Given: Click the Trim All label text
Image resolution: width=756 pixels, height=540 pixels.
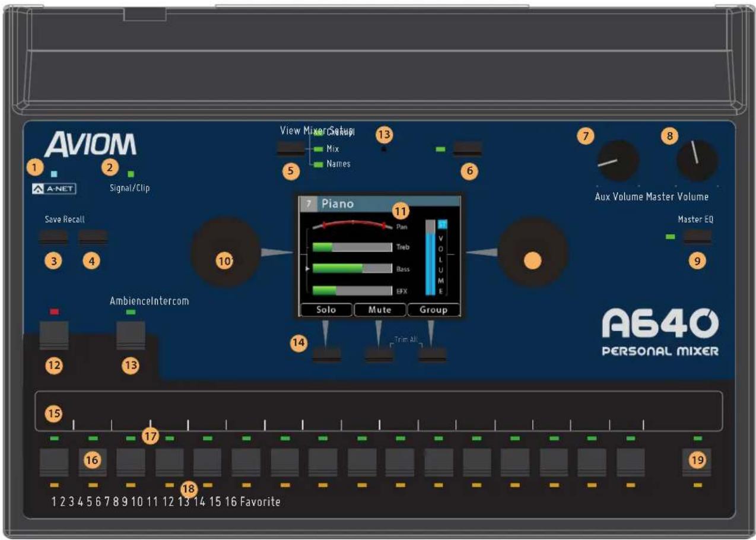Looking at the screenshot, I should pos(406,341).
